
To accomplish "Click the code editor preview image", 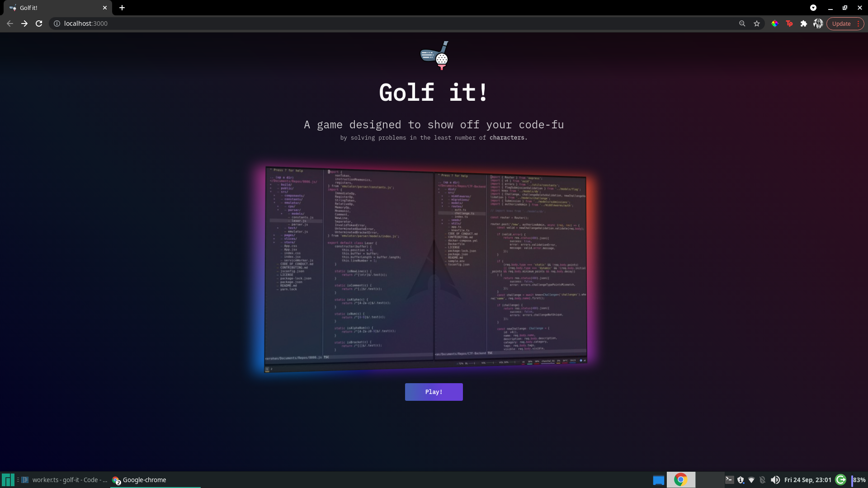I will [x=425, y=269].
